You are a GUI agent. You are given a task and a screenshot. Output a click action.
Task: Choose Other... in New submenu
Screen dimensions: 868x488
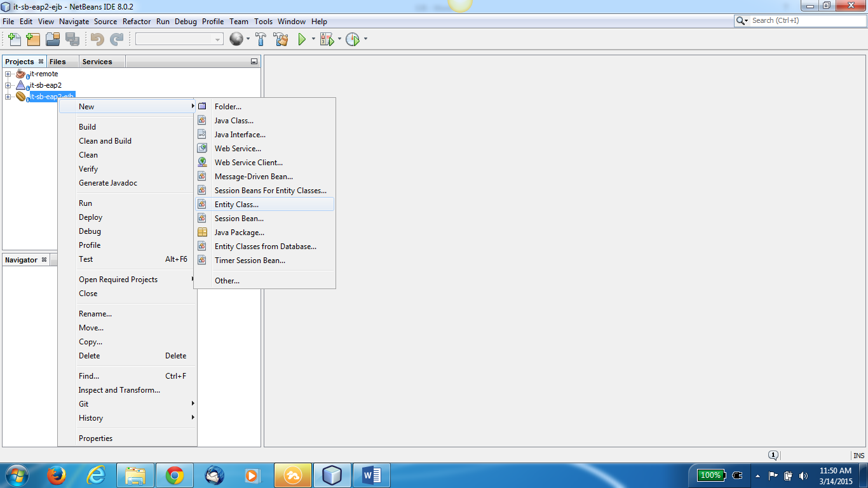[x=264, y=281]
